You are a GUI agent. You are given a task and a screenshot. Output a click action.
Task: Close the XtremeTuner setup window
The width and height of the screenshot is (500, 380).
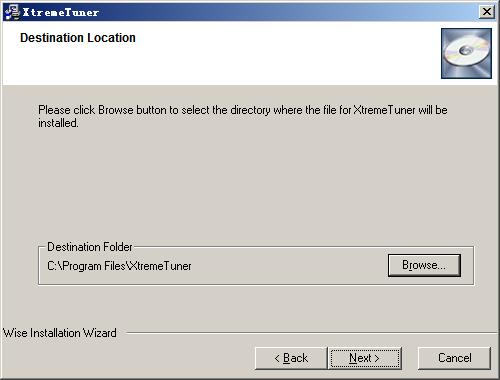(487, 12)
